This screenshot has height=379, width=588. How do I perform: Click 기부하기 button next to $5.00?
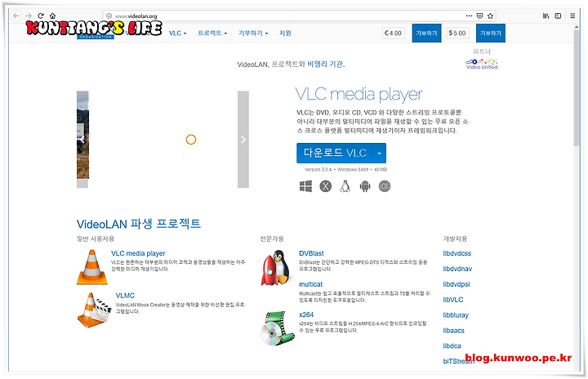491,33
